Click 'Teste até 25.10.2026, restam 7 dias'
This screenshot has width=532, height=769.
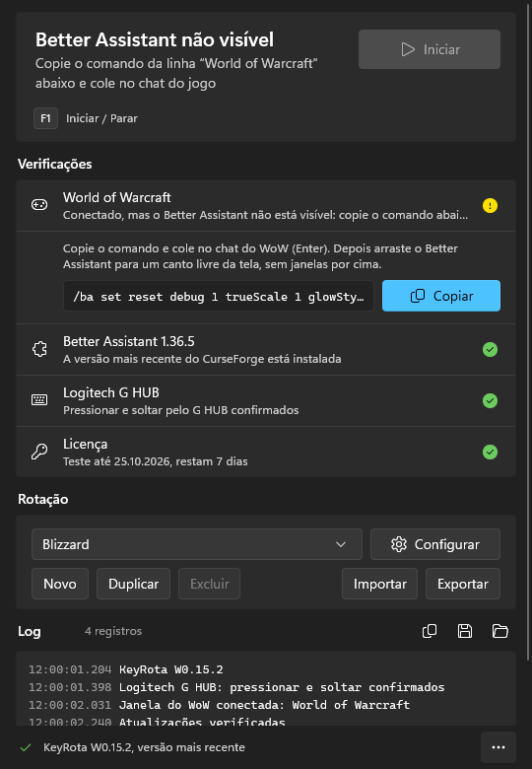[156, 461]
